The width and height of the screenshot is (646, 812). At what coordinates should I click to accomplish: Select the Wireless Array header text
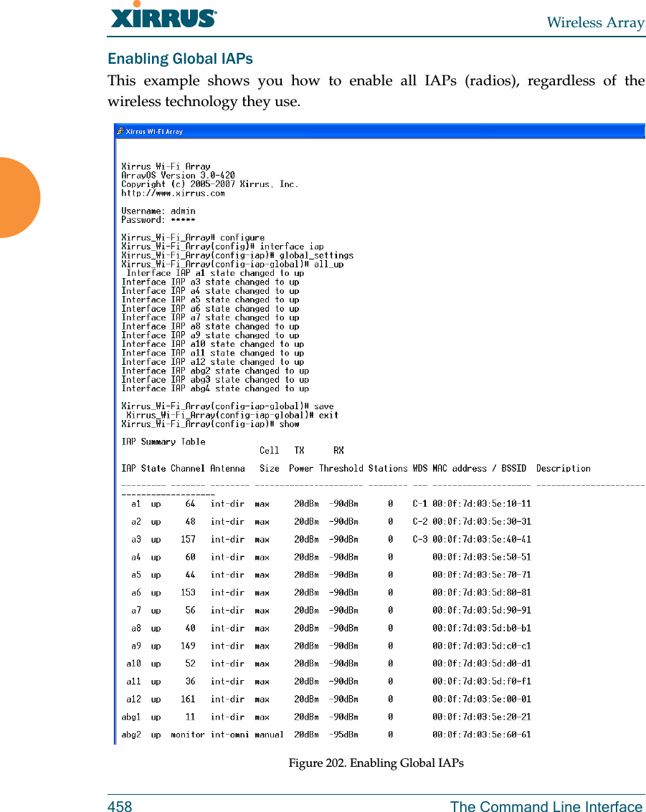click(x=596, y=22)
